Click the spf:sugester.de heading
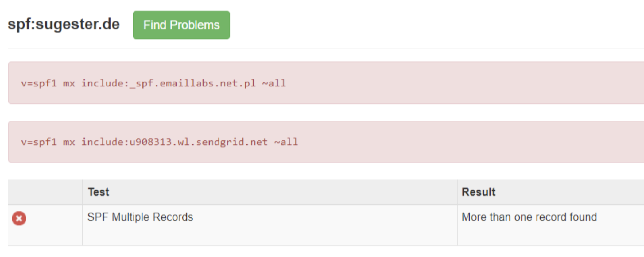644x257 pixels. pyautogui.click(x=64, y=24)
